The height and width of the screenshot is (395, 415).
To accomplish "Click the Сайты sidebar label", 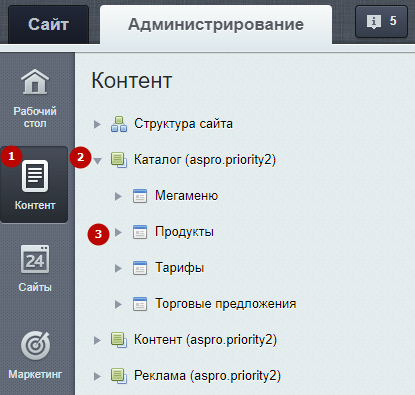I will coord(35,287).
